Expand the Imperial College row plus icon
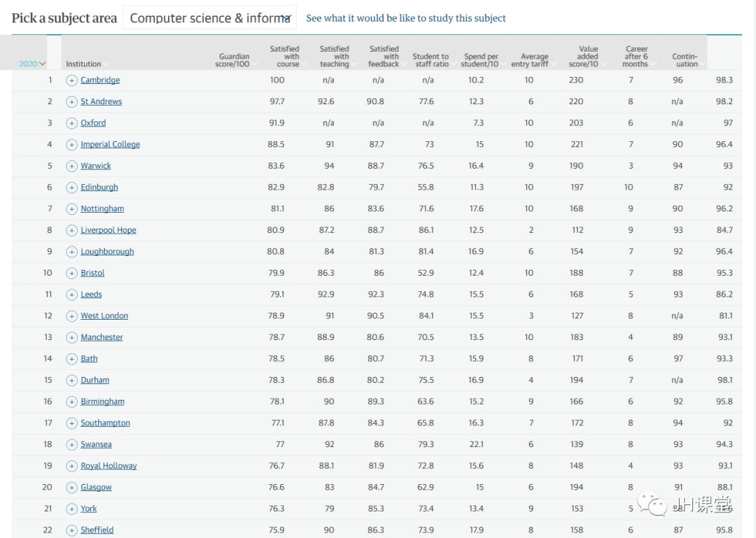756x538 pixels. pyautogui.click(x=71, y=145)
